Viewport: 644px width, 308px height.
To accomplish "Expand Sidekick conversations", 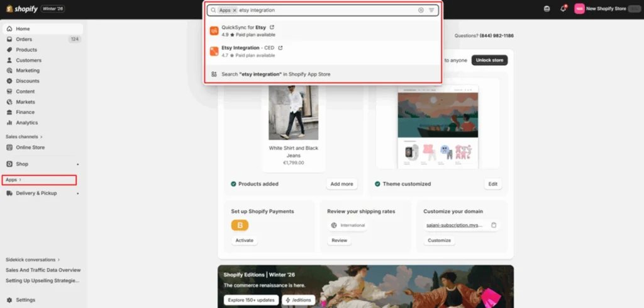I will 33,260.
